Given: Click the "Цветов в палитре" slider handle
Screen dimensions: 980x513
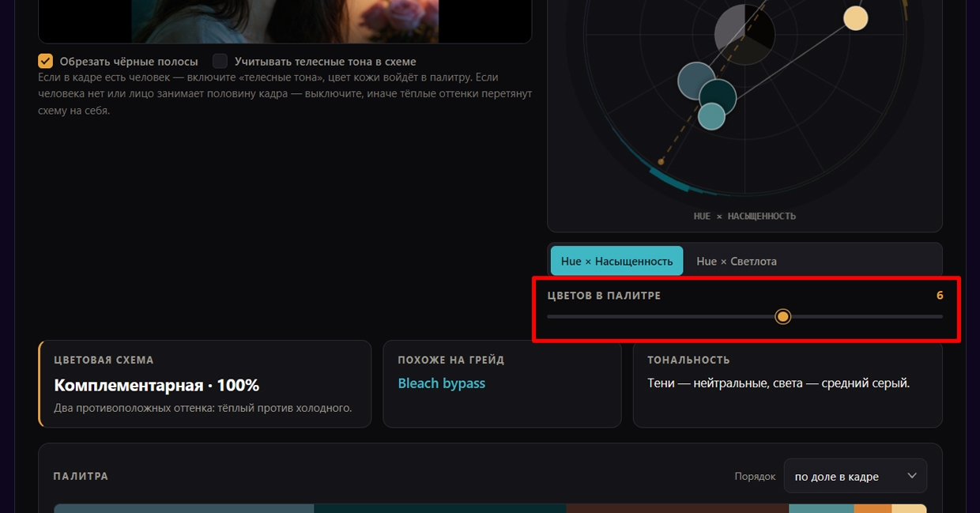Looking at the screenshot, I should (x=782, y=316).
